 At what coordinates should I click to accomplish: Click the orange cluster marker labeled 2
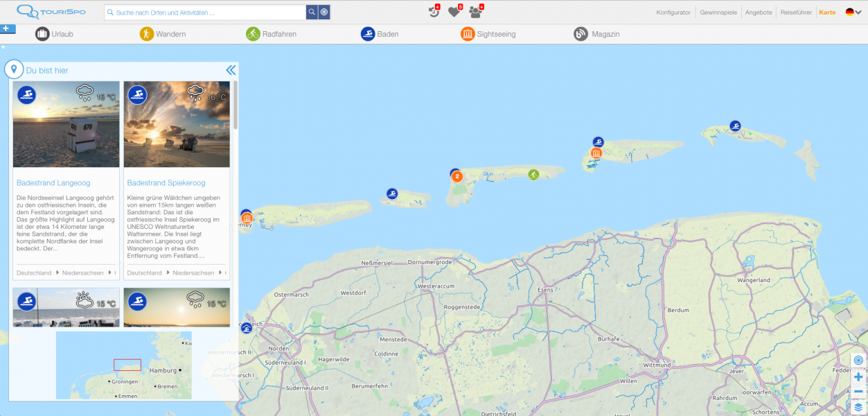coord(457,176)
